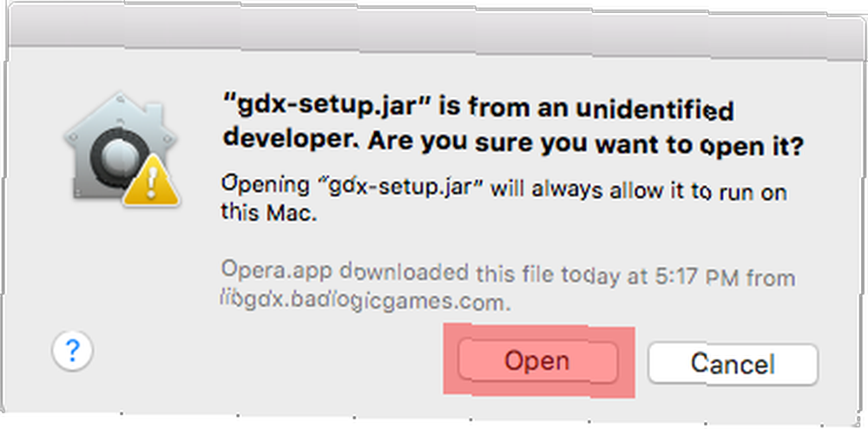Click the "this Mac." text line

click(269, 213)
